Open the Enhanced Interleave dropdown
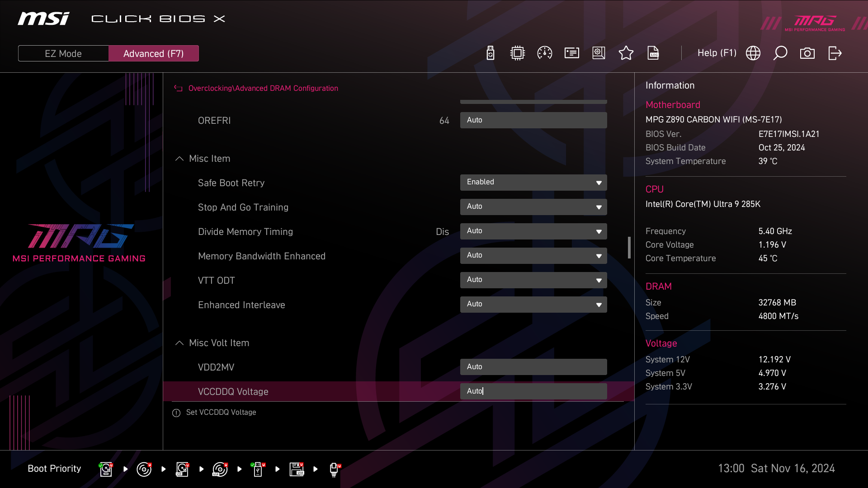 tap(533, 305)
